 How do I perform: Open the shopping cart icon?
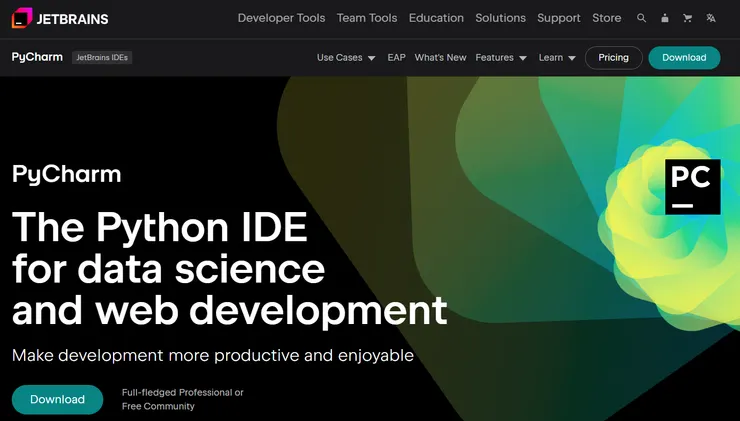tap(688, 18)
